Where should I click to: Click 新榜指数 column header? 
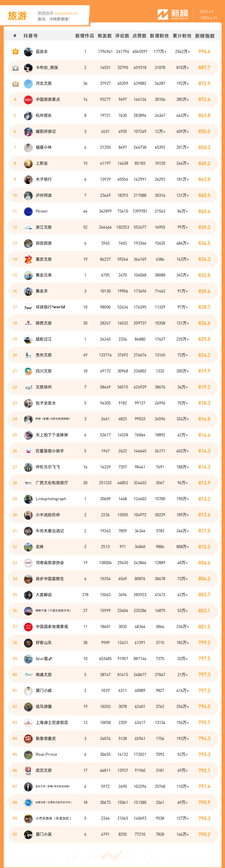[x=205, y=36]
